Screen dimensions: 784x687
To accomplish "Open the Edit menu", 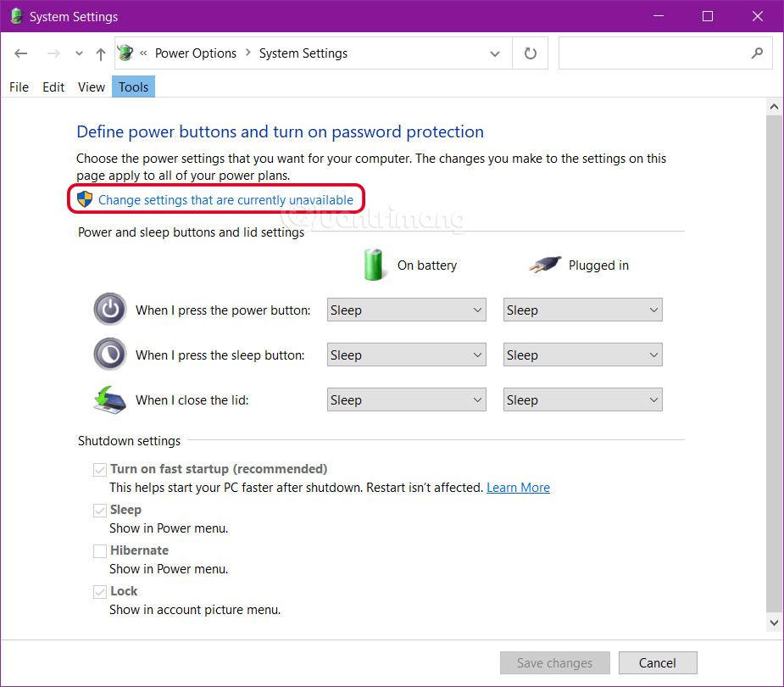I will tap(53, 87).
